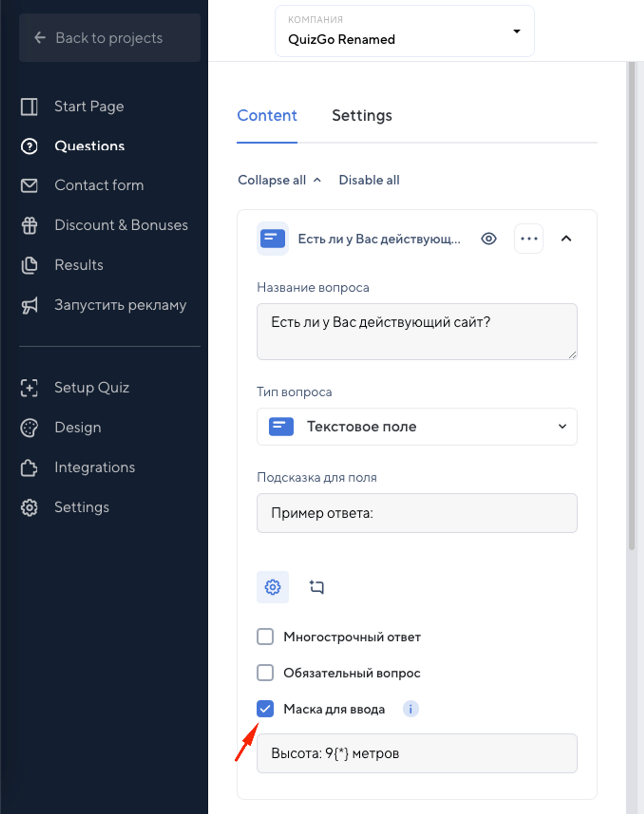Open the Start Page sidebar item
Screen dimensions: 644x814
[x=89, y=107]
